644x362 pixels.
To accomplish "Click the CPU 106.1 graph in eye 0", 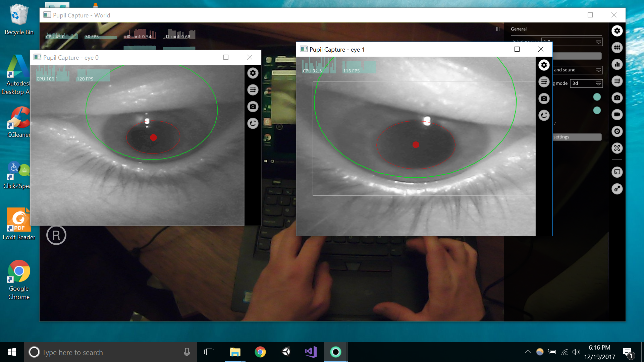I will 53,74.
